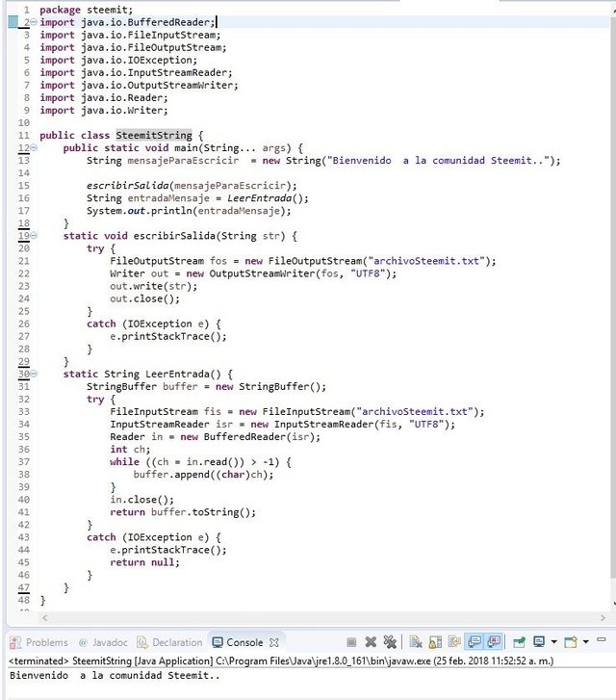Screen dimensions: 616x700
Task: Click import java.io.OutputStreamWriter line
Action: tap(139, 85)
